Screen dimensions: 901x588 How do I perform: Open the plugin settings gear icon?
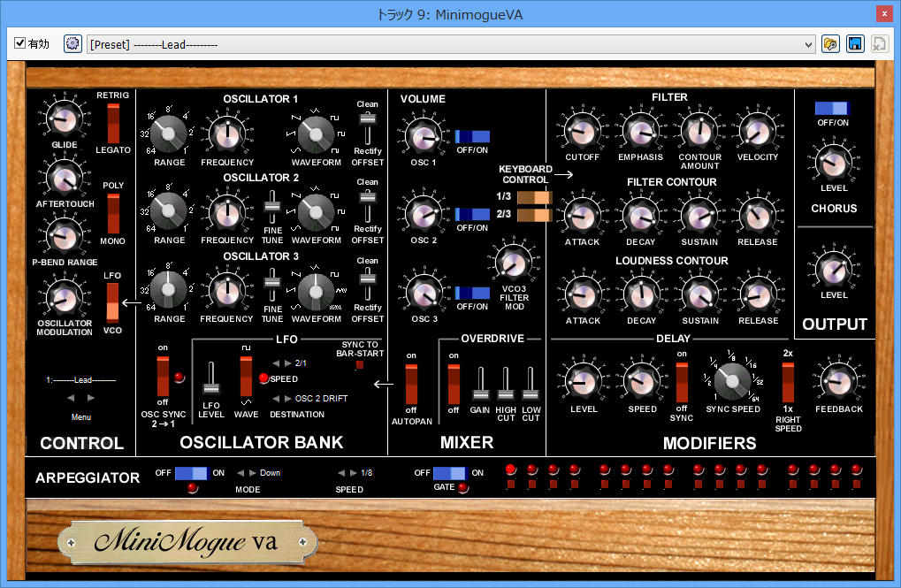click(73, 43)
